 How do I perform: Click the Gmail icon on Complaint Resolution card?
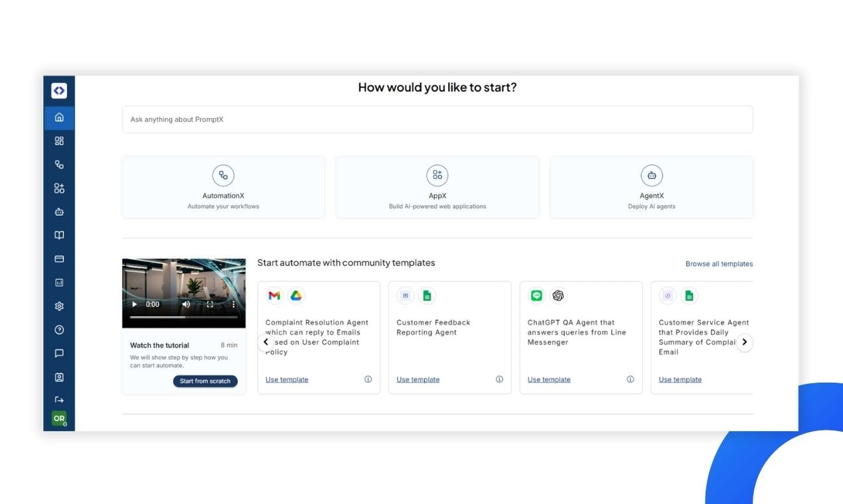point(274,296)
